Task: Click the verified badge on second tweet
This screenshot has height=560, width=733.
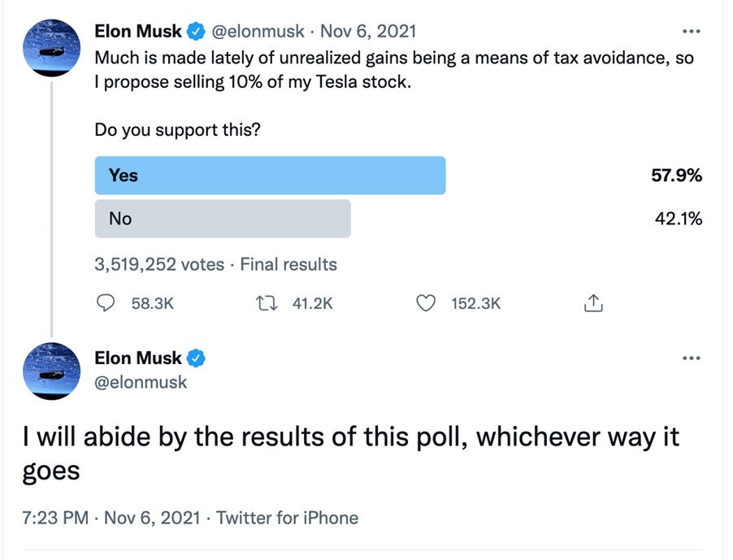Action: pos(197,358)
